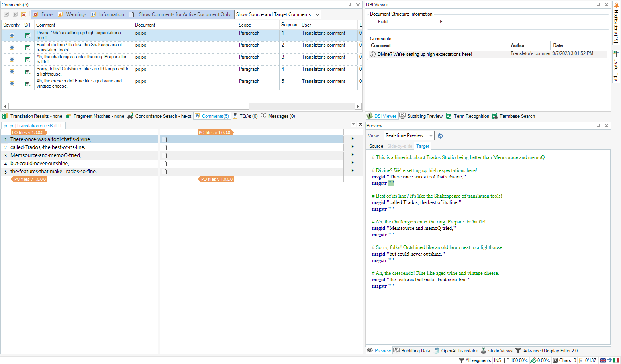
Task: Click info severity icon for segment 4 comment
Action: [12, 72]
